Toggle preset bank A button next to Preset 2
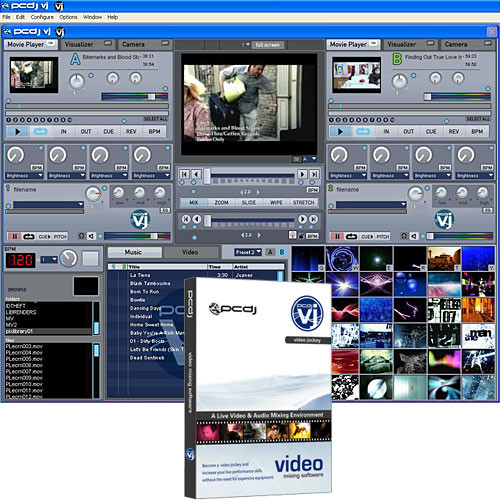 (x=270, y=252)
